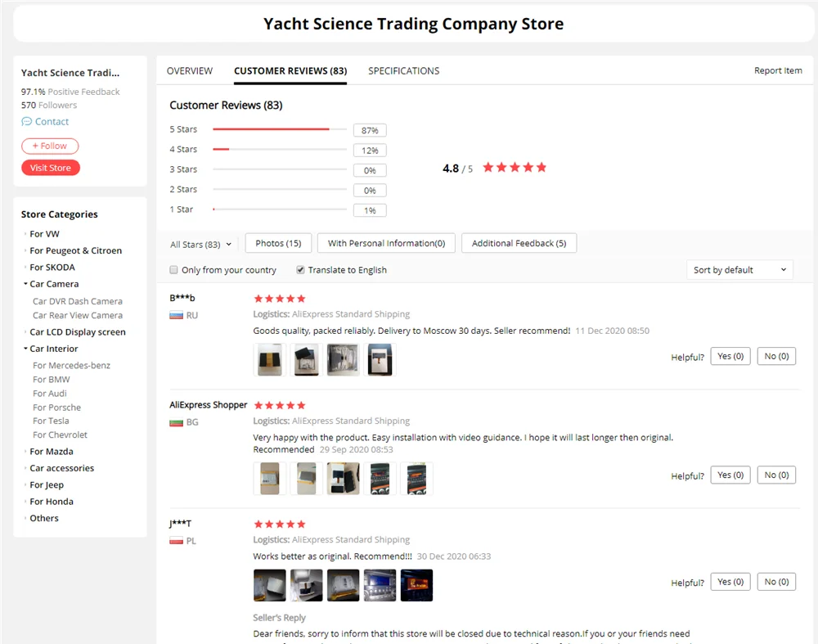Viewport: 818px width, 644px height.
Task: Open the All Stars (83) filter dropdown
Action: [201, 244]
